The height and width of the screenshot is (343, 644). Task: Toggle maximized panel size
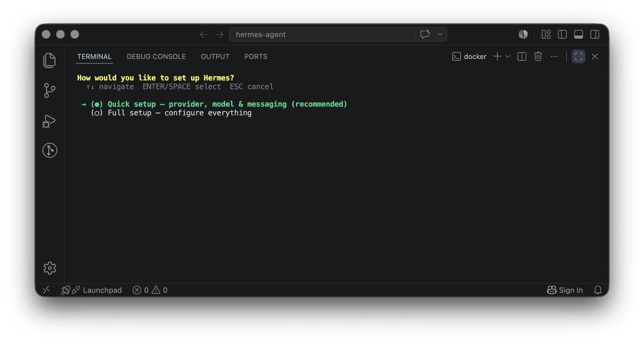pyautogui.click(x=579, y=56)
